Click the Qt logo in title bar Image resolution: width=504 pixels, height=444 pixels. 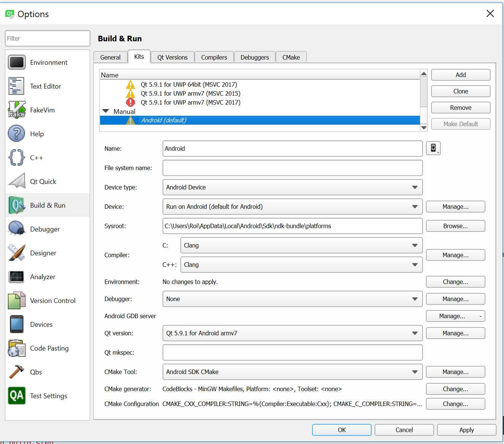pos(10,14)
